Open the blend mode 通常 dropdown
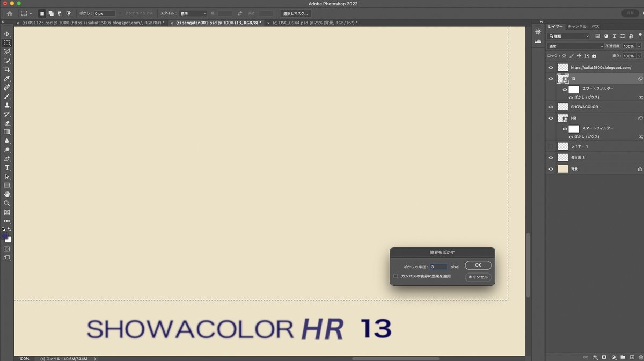 click(x=575, y=46)
